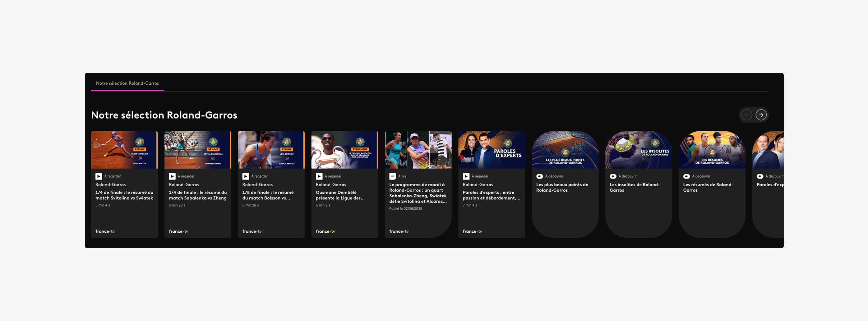Click france.tv logo on Svitolina vs Swiatek card
The height and width of the screenshot is (321, 868).
(x=105, y=231)
